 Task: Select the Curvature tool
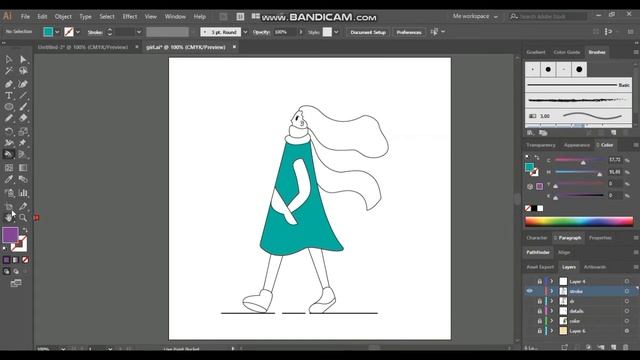(23, 84)
